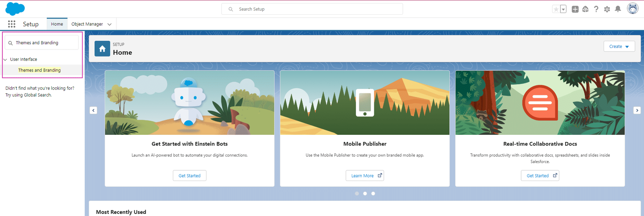This screenshot has width=644, height=216.
Task: Open the Setup gear menu
Action: tap(607, 9)
